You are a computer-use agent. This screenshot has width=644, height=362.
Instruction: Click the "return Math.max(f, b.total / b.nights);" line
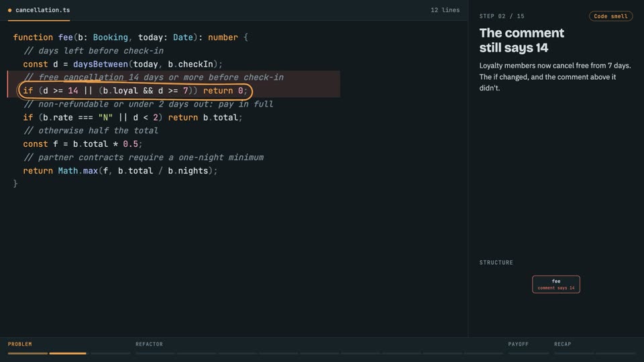pyautogui.click(x=120, y=171)
